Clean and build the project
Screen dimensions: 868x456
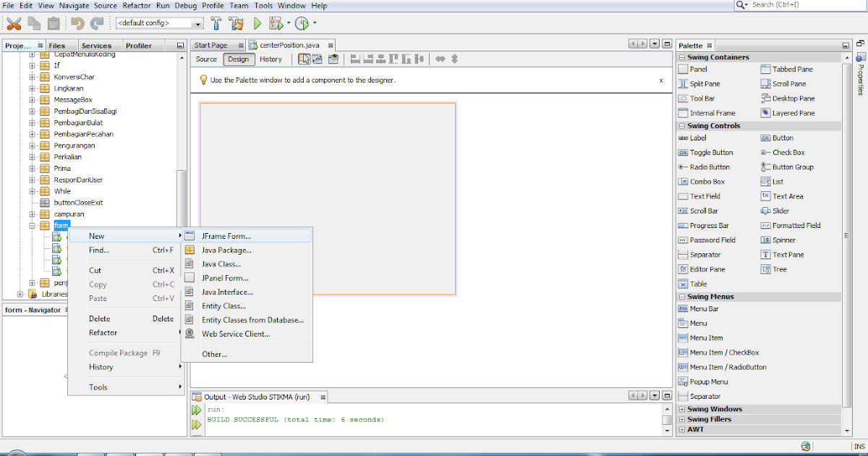pos(236,22)
